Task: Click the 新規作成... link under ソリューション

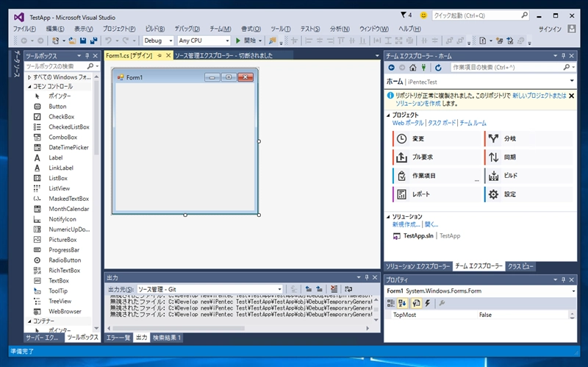Action: (x=406, y=224)
